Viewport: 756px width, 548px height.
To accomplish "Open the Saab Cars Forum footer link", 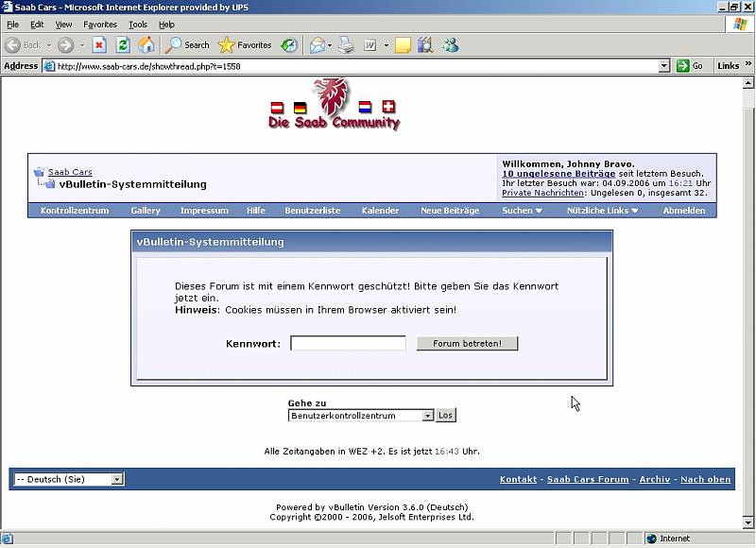I will [588, 479].
